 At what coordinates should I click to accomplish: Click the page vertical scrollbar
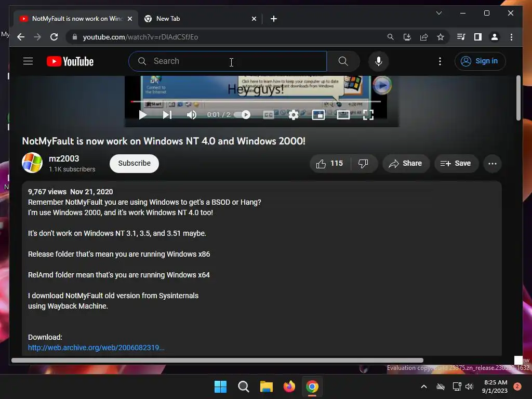click(518, 98)
